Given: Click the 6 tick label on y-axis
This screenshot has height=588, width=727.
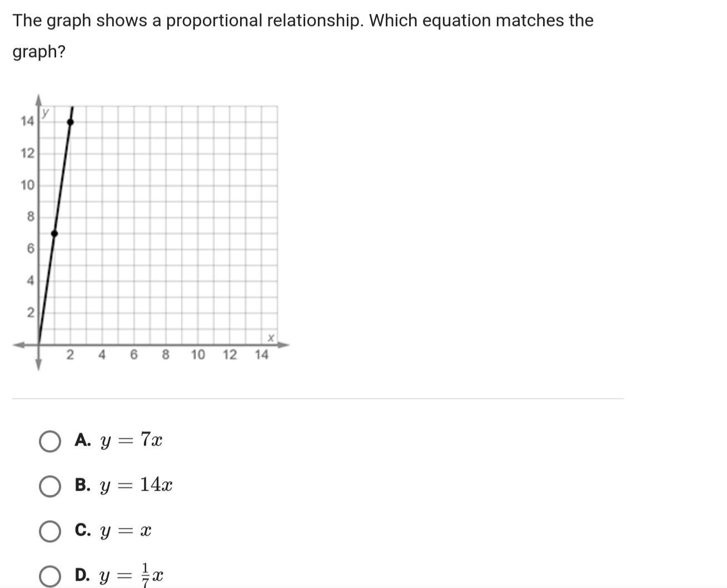Looking at the screenshot, I should point(30,249).
